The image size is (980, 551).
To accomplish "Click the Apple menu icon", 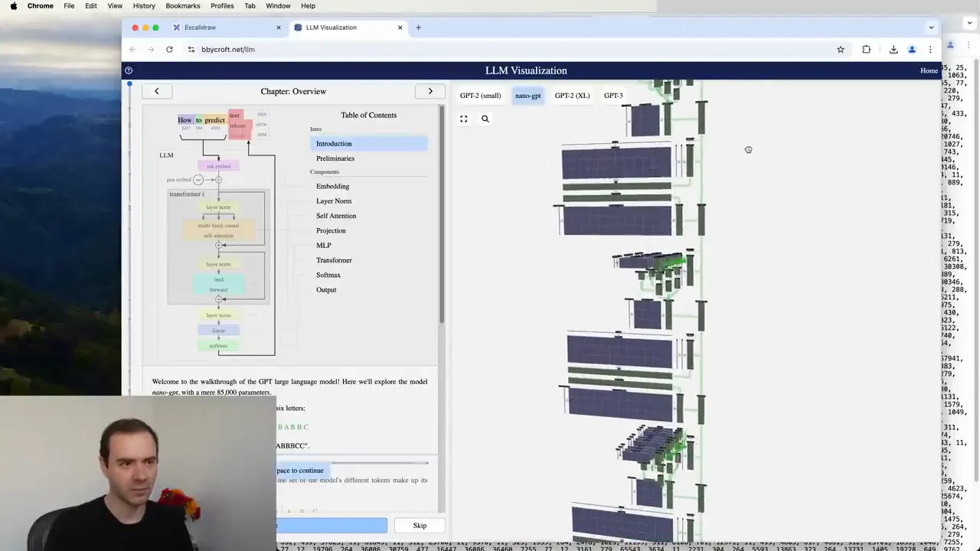I will (x=13, y=5).
